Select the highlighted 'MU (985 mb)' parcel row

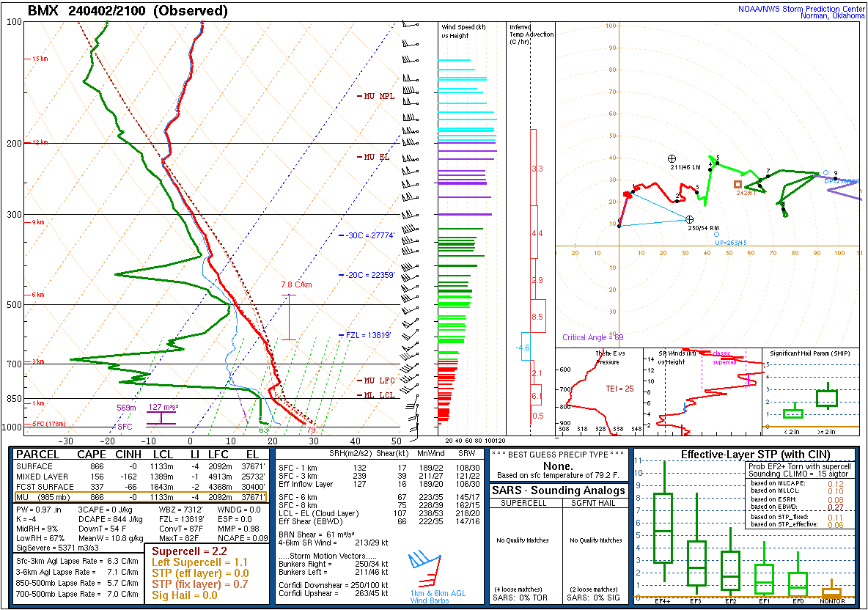point(141,497)
